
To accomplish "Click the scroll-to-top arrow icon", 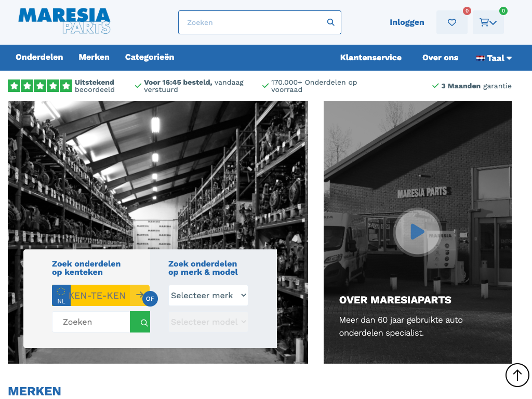I will pyautogui.click(x=517, y=375).
